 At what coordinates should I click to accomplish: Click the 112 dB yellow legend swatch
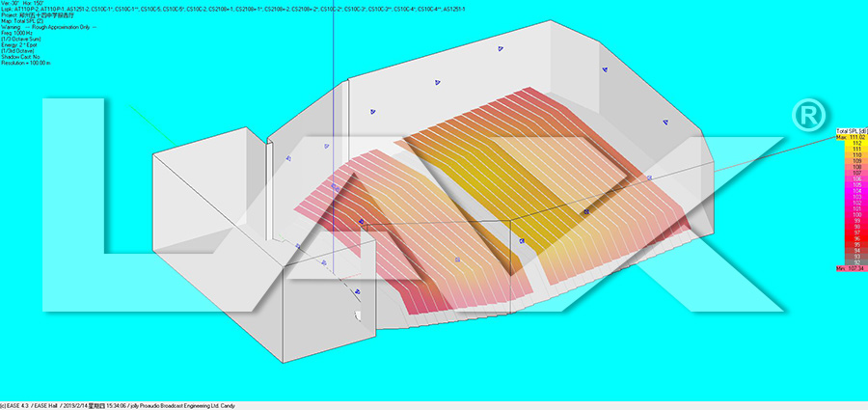855,143
